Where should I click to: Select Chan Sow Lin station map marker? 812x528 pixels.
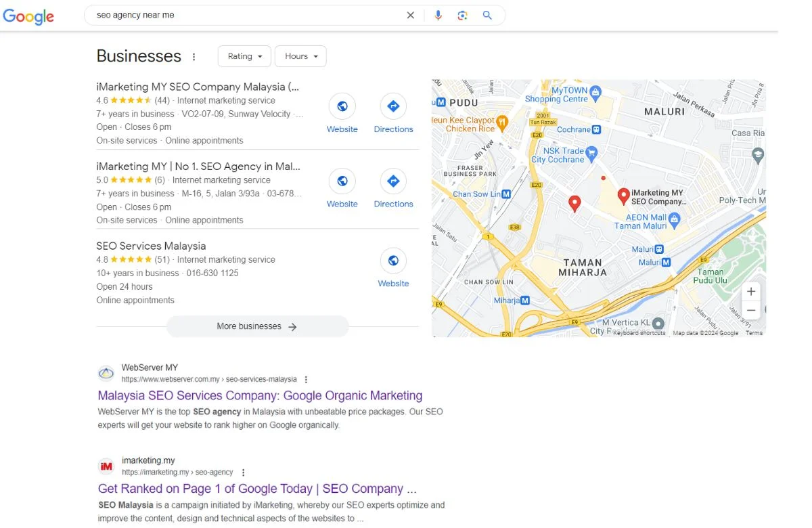click(x=506, y=194)
